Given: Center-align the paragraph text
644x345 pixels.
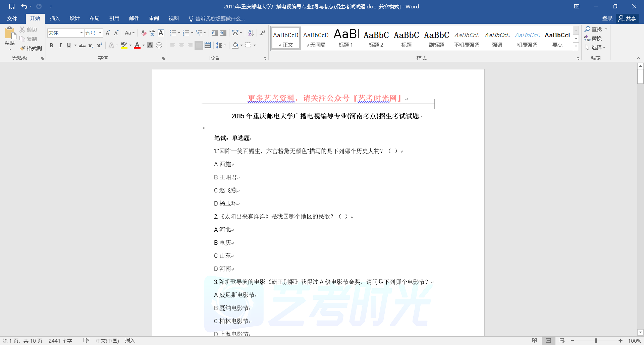Looking at the screenshot, I should click(181, 45).
